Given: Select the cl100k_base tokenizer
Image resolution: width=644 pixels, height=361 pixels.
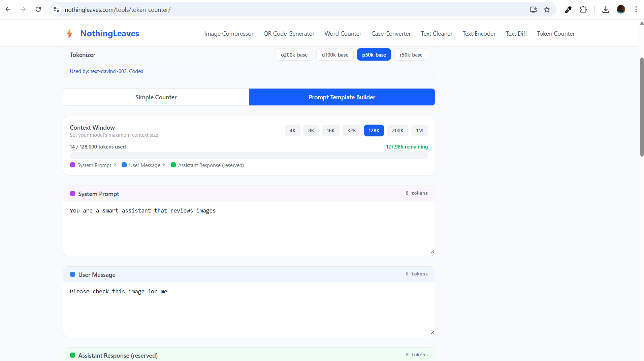Looking at the screenshot, I should pyautogui.click(x=334, y=54).
